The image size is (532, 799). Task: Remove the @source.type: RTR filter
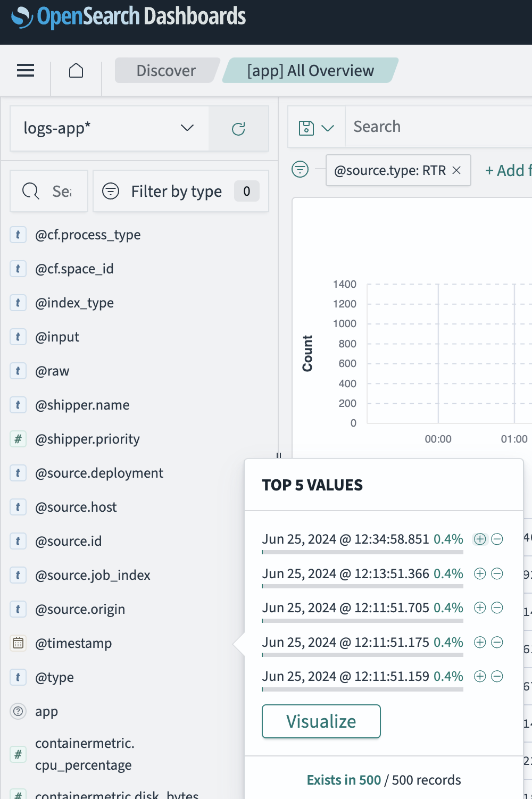[x=456, y=170]
